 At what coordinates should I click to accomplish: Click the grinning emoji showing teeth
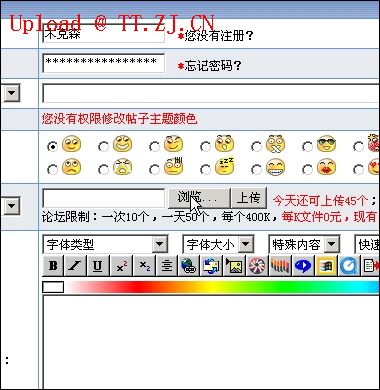click(x=276, y=167)
